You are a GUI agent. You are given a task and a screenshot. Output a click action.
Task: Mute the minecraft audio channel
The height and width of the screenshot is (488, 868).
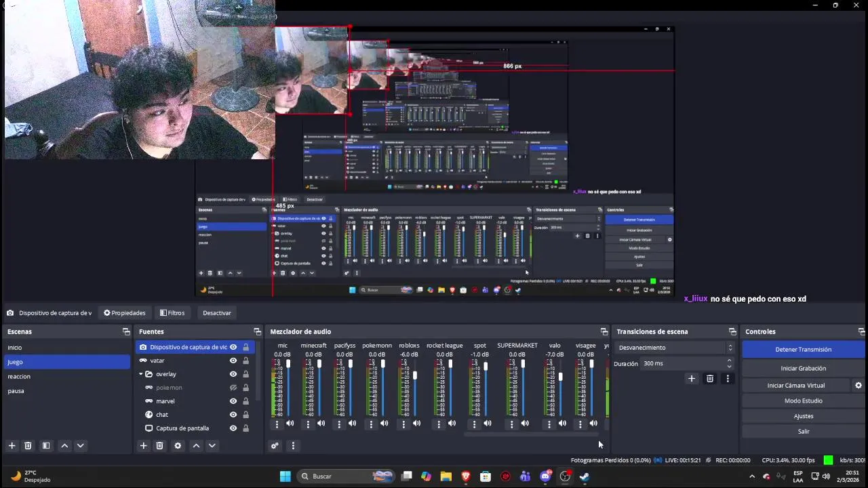(321, 424)
